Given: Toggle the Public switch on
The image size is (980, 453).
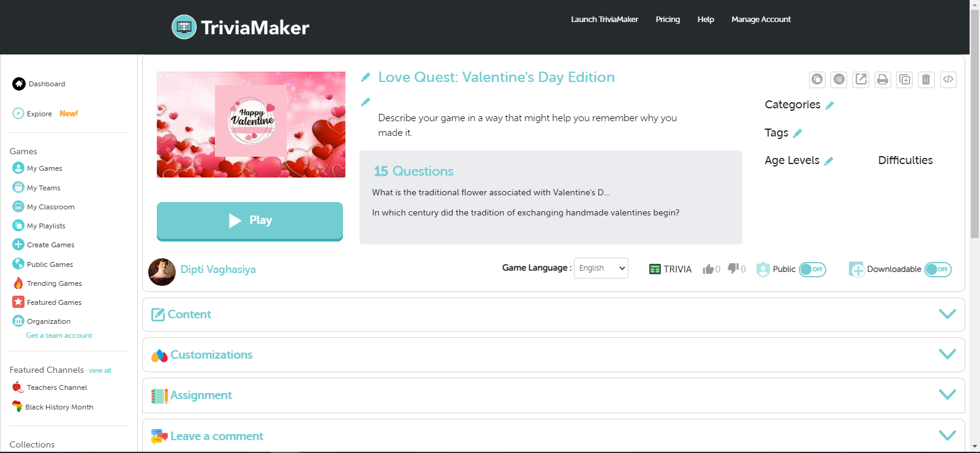Looking at the screenshot, I should pos(812,269).
